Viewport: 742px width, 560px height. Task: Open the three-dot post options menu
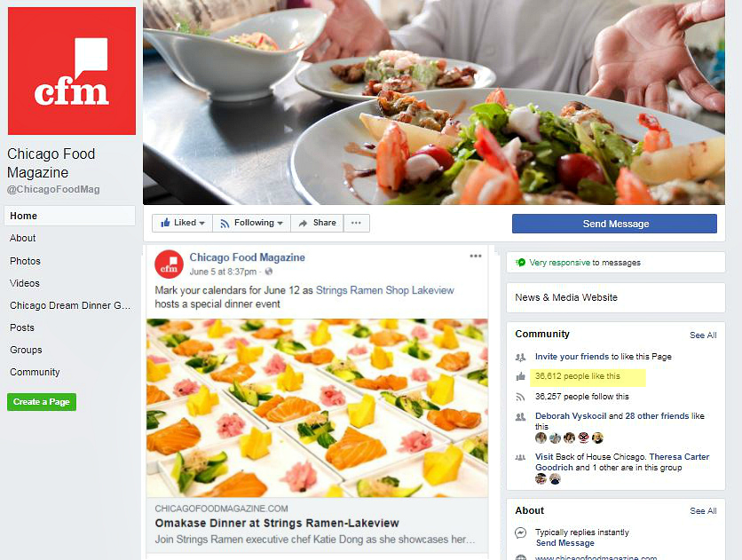tap(476, 256)
